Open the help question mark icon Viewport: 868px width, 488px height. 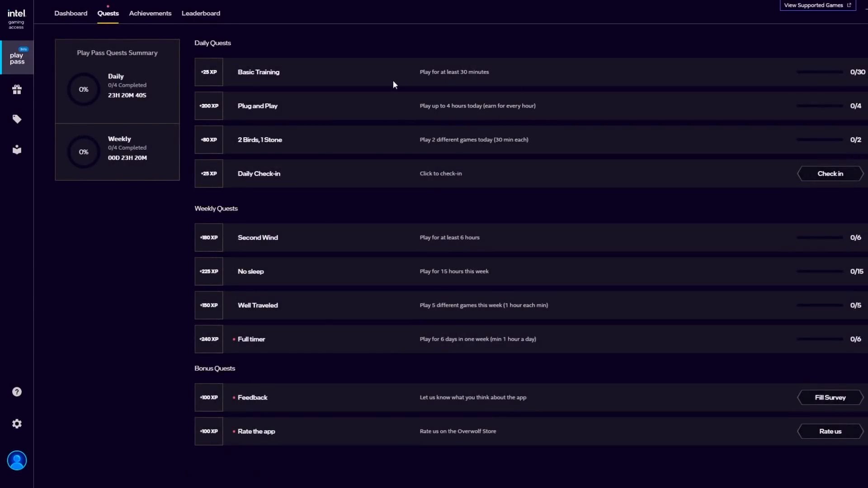[17, 392]
